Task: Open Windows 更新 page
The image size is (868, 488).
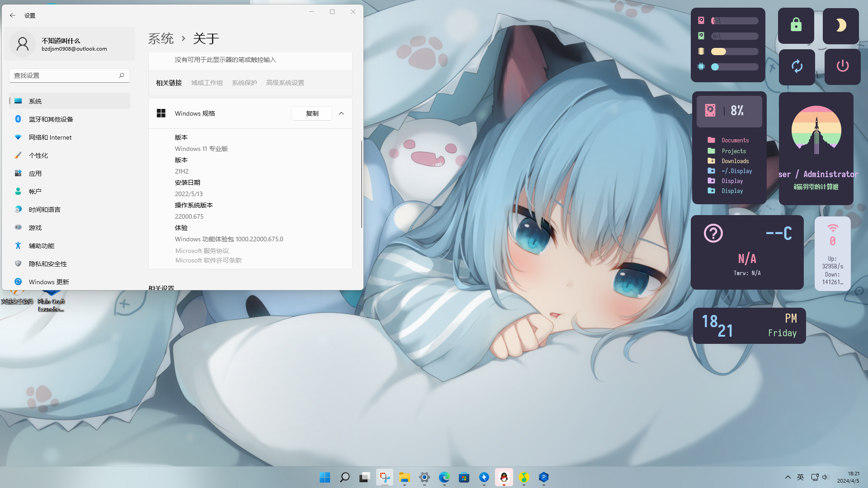Action: [x=69, y=282]
